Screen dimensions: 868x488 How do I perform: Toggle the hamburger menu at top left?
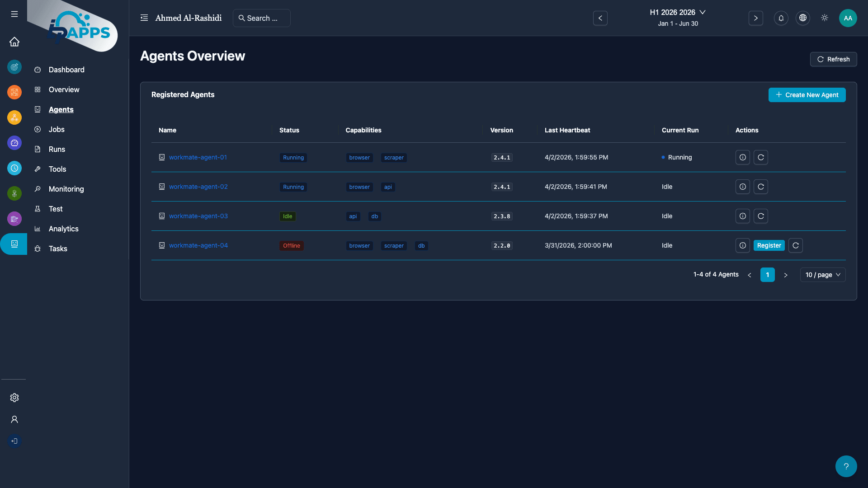click(x=14, y=14)
